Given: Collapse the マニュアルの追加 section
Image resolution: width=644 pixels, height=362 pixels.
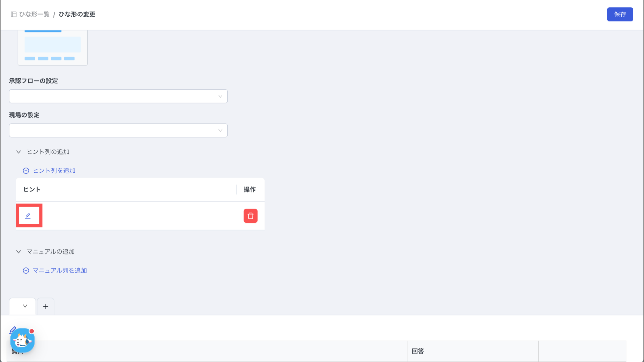Looking at the screenshot, I should pos(19,252).
